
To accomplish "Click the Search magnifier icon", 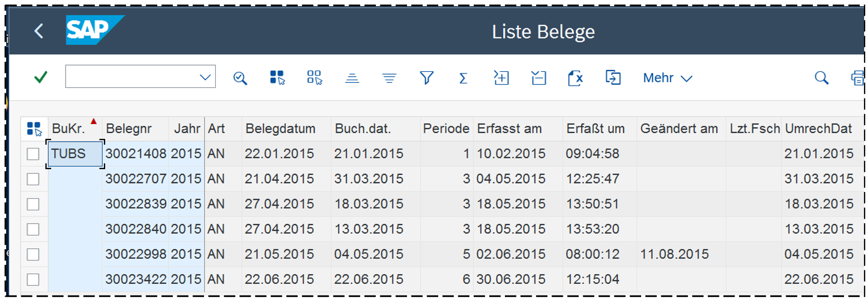I will coord(821,78).
